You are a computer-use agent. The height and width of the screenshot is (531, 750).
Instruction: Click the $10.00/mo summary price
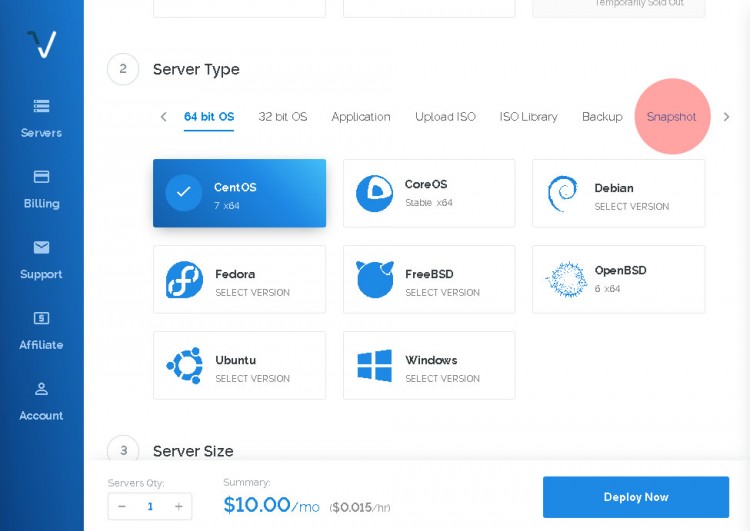point(271,505)
